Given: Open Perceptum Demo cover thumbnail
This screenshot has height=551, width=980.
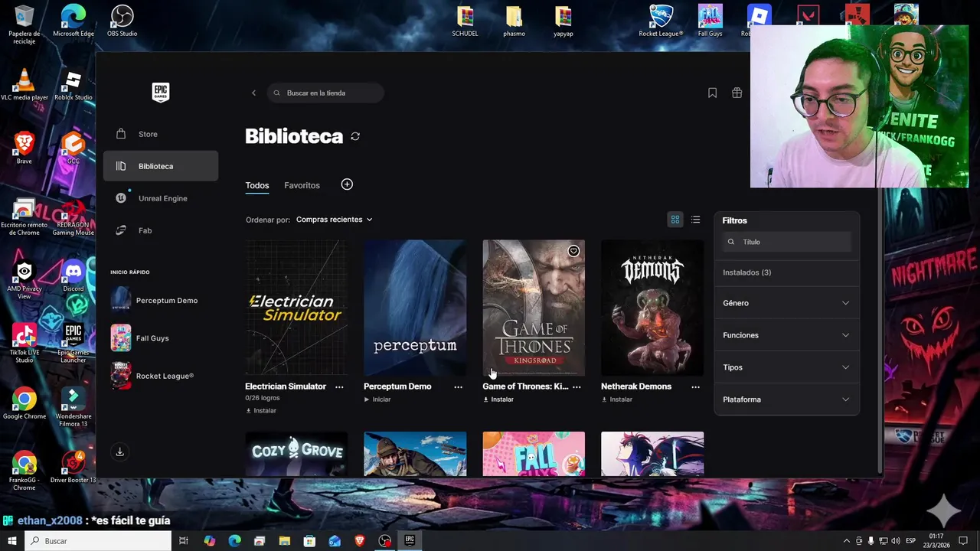Looking at the screenshot, I should tap(415, 308).
